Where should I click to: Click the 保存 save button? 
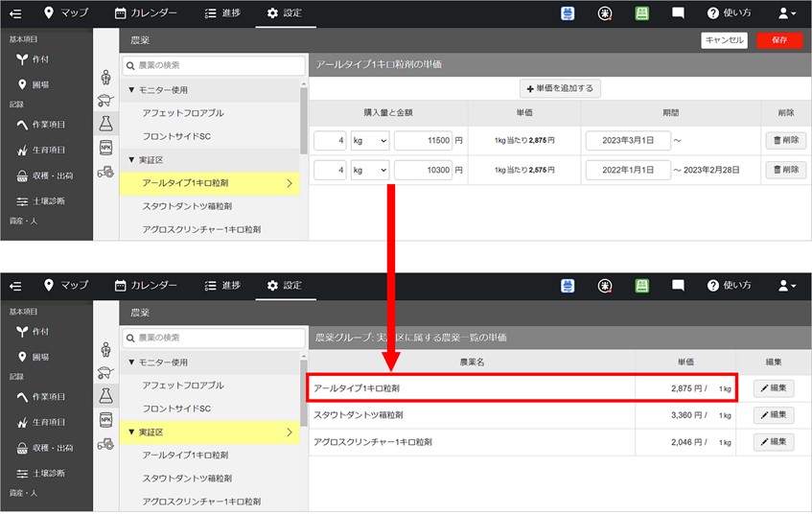[x=778, y=39]
